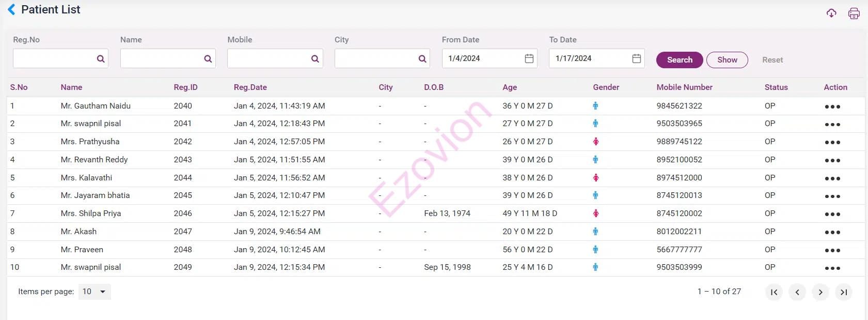
Task: Click the Show button
Action: tap(727, 60)
